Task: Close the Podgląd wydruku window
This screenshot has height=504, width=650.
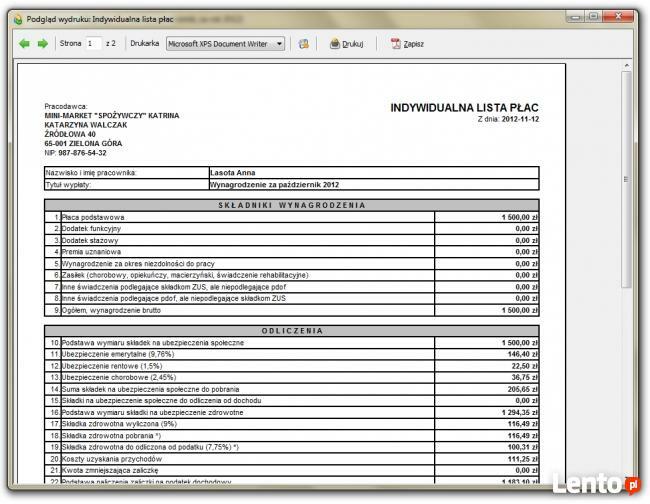Action: click(x=623, y=17)
